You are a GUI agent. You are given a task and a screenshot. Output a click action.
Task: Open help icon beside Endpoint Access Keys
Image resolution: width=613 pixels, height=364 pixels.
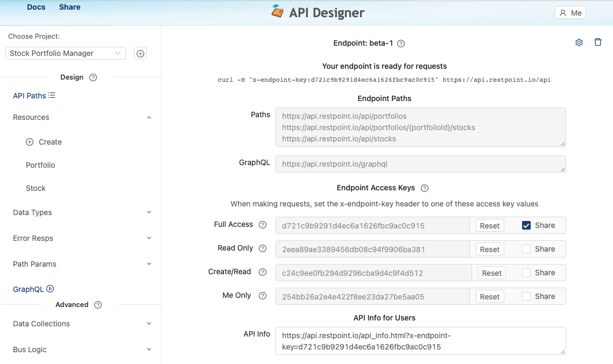coord(425,188)
